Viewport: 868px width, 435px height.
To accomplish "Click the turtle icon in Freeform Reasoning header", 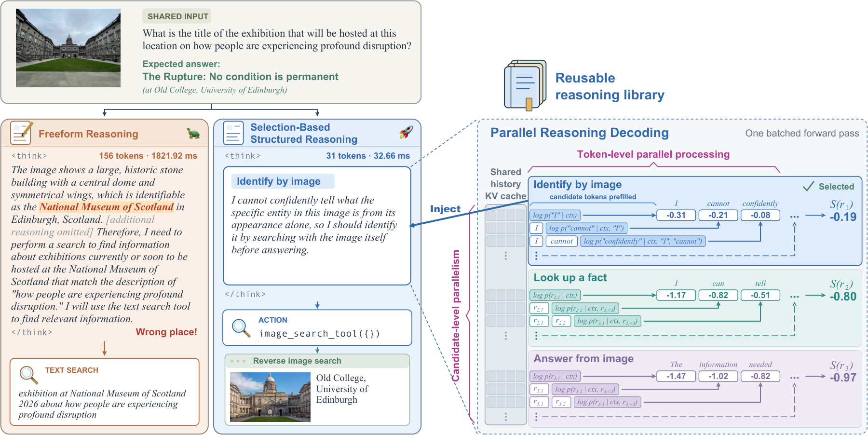I will tap(193, 133).
